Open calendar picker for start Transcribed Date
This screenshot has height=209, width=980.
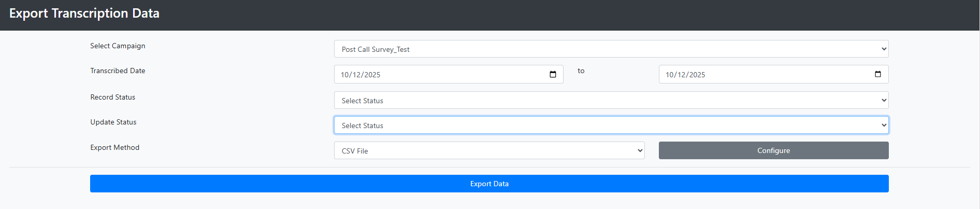pos(553,75)
